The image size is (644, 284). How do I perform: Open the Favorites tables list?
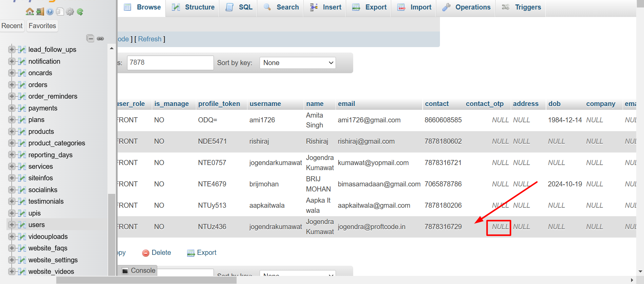pos(42,26)
